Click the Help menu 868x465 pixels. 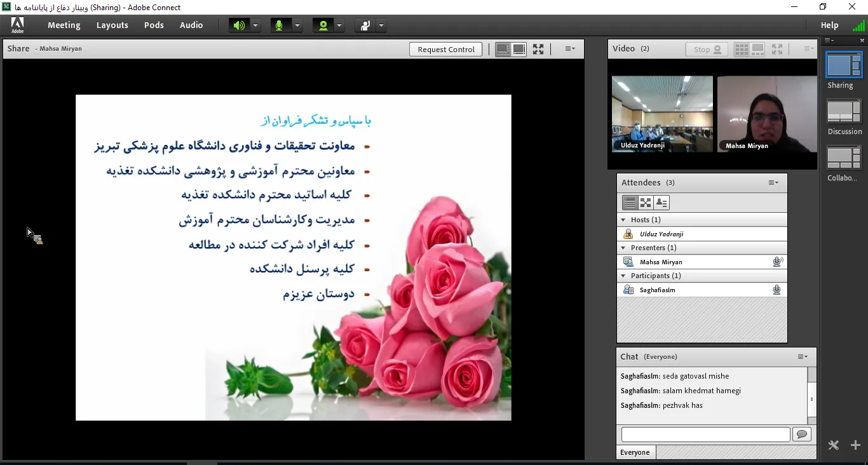[x=829, y=25]
